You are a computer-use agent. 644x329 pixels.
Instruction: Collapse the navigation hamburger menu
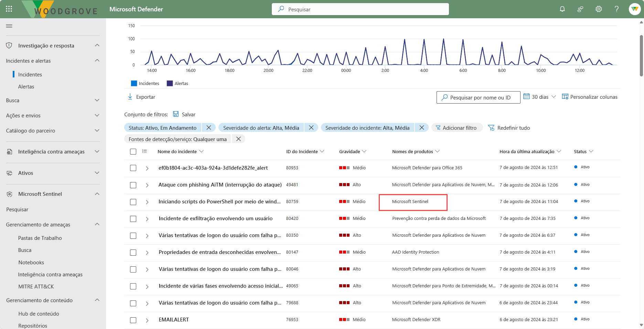point(9,26)
